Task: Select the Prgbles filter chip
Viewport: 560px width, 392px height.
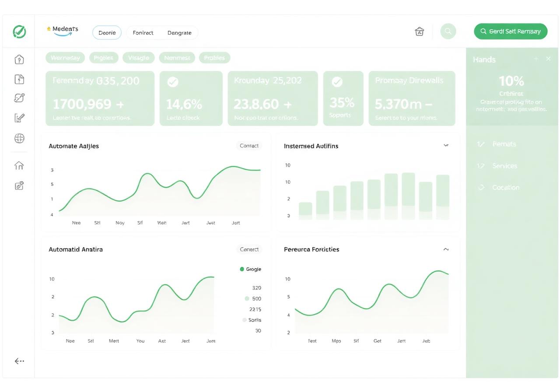Action: pyautogui.click(x=104, y=58)
